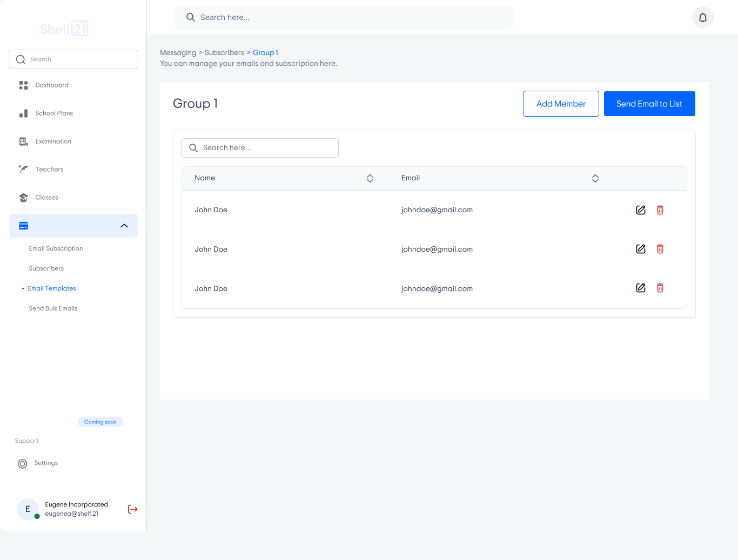Click the Add Member button
Image resolution: width=738 pixels, height=560 pixels.
pyautogui.click(x=561, y=104)
